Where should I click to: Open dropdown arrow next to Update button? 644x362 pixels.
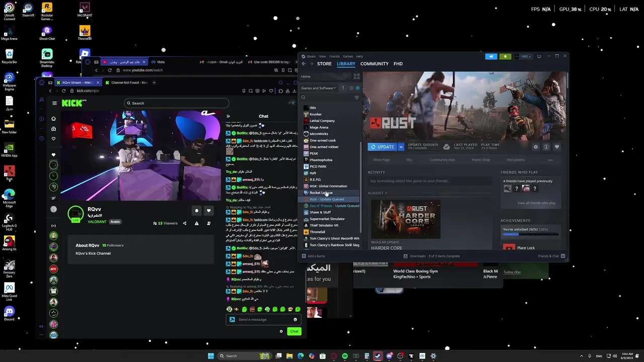tap(401, 147)
